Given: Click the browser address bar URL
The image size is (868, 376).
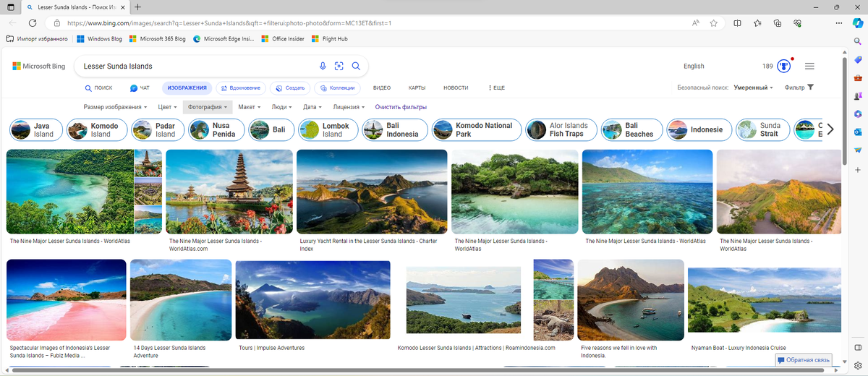Looking at the screenshot, I should click(x=229, y=23).
